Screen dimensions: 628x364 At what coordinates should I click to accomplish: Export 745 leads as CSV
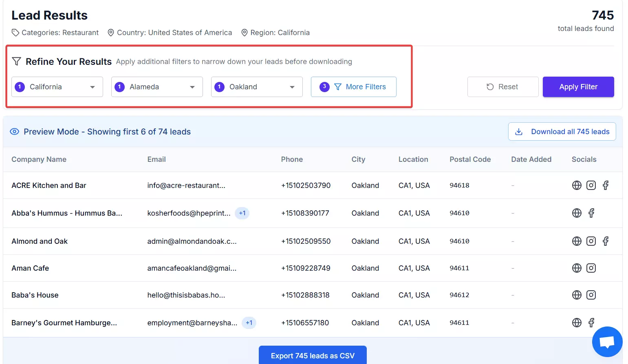coord(313,355)
